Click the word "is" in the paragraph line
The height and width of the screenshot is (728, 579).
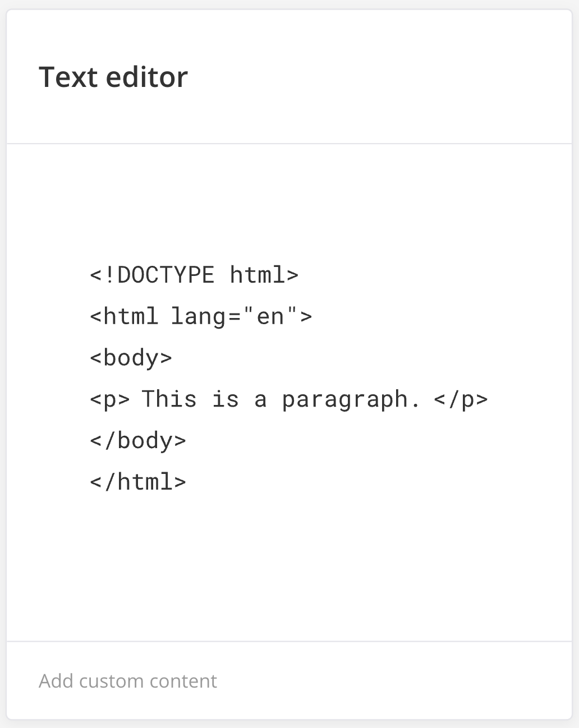coord(225,399)
